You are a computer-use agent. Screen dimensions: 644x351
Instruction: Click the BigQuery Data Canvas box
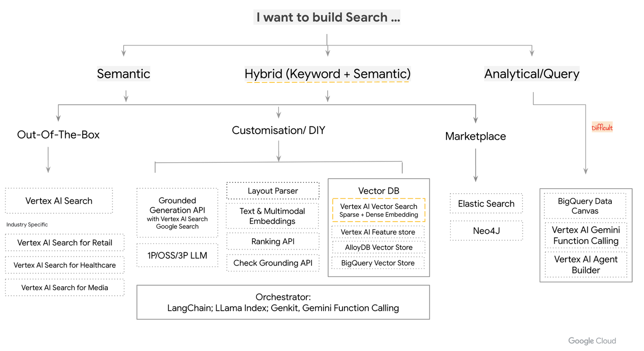pos(585,206)
